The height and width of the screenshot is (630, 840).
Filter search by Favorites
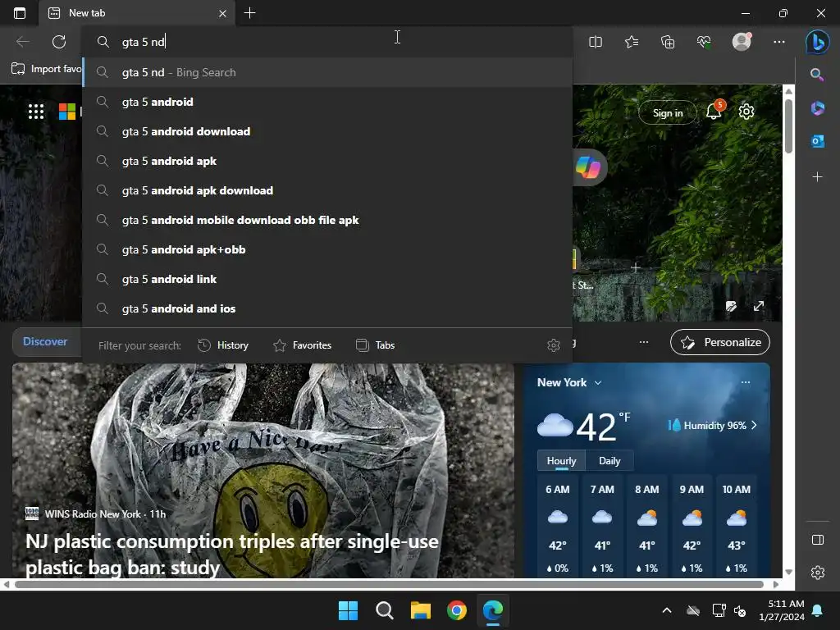pyautogui.click(x=302, y=345)
